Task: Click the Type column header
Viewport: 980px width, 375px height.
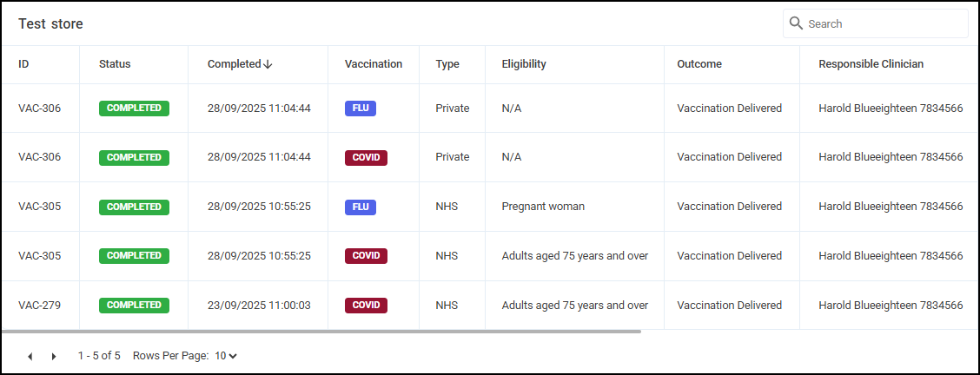Action: pyautogui.click(x=447, y=64)
